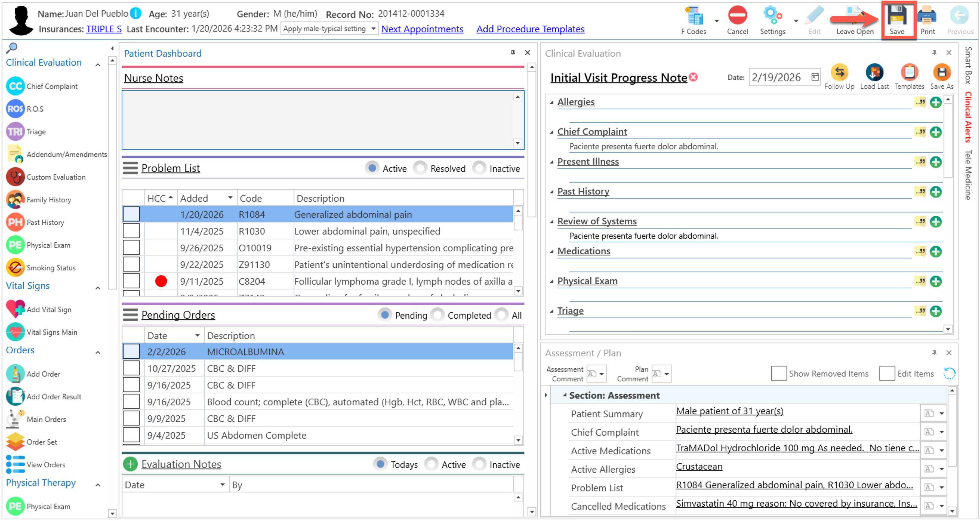This screenshot has height=521, width=980.
Task: Open the male-typical setting dropdown
Action: pyautogui.click(x=373, y=29)
